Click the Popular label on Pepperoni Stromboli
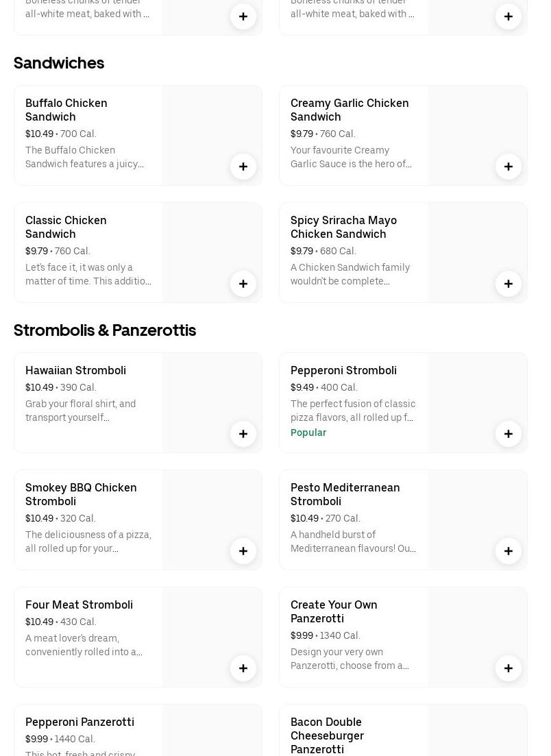This screenshot has width=551, height=756. (x=308, y=432)
